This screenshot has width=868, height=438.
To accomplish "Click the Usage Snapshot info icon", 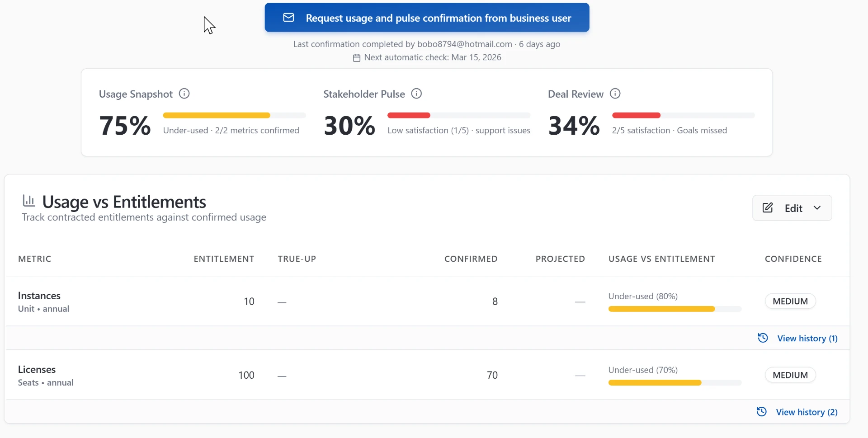I will click(x=184, y=94).
